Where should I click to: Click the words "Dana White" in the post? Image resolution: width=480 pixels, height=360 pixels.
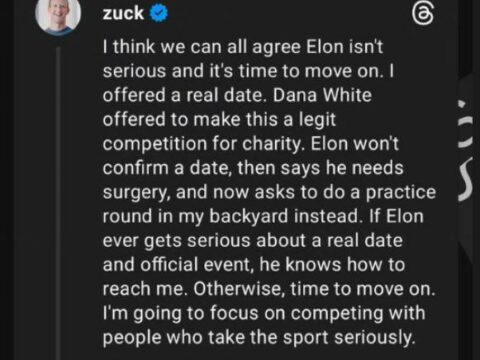pyautogui.click(x=322, y=95)
